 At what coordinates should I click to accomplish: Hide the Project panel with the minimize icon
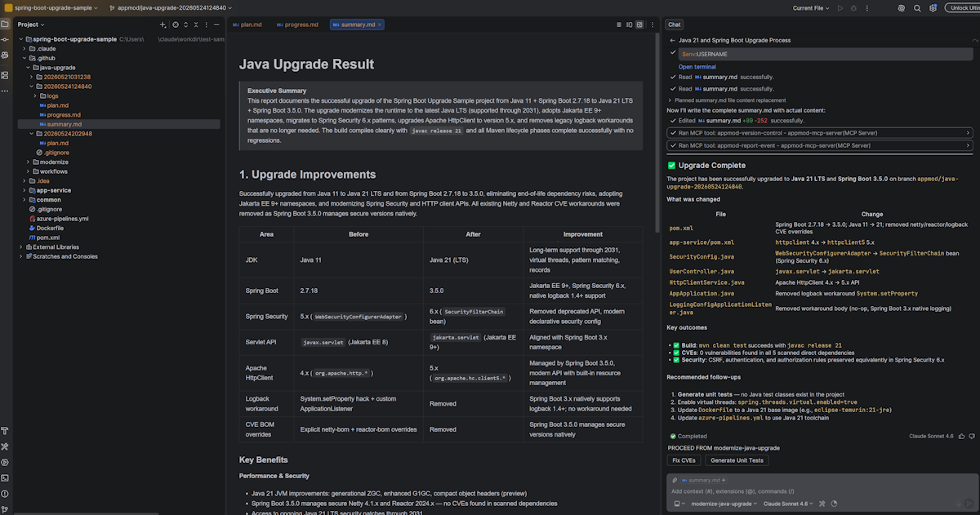coord(216,24)
